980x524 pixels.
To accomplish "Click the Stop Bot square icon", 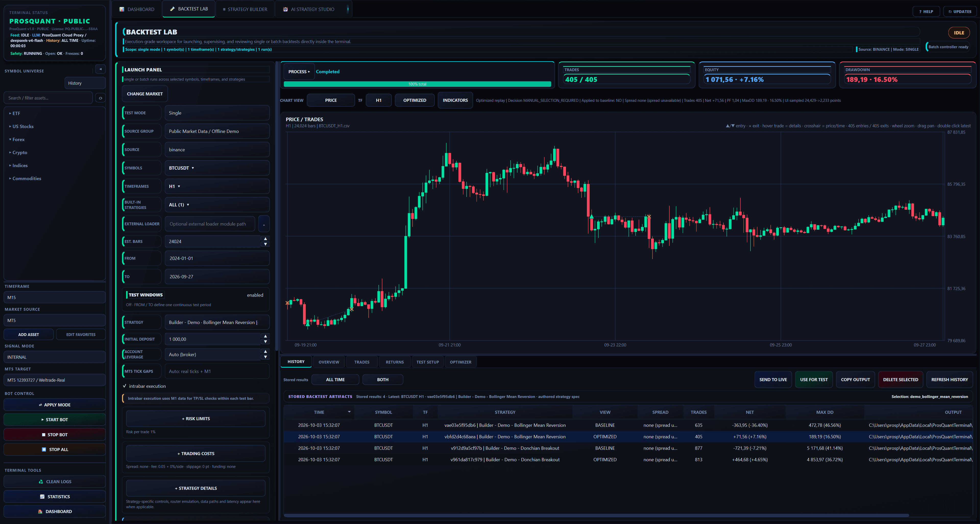I will coord(44,435).
